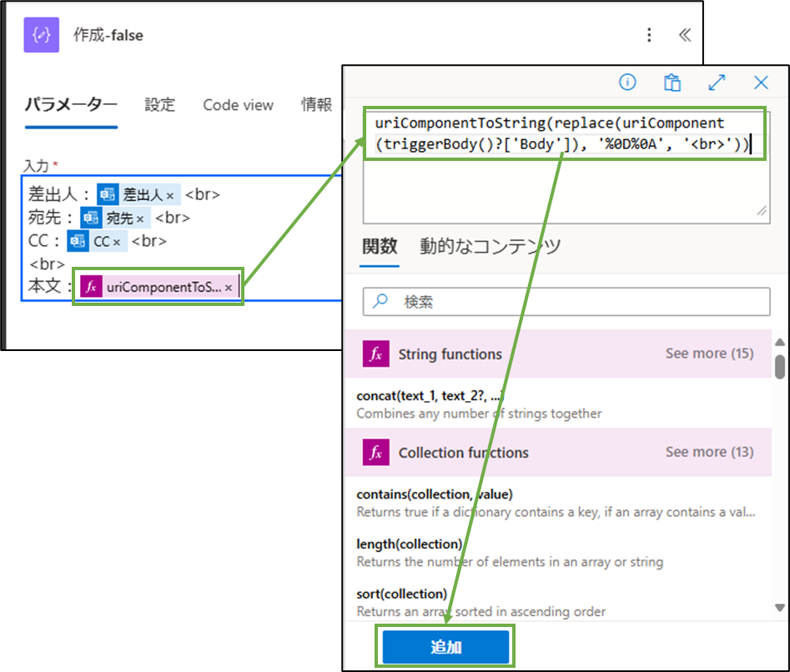The height and width of the screenshot is (672, 790).
Task: Select the concat(text_1, text_2?, ...) function
Action: [558, 404]
